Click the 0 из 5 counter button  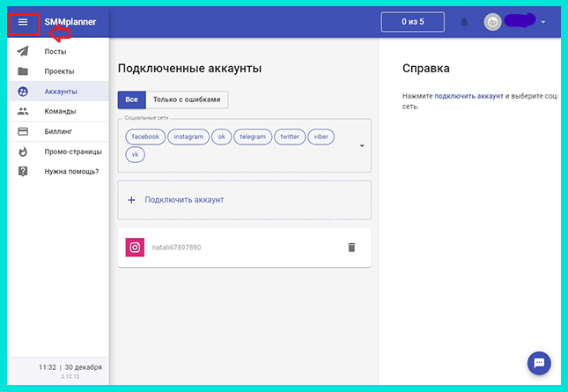point(413,22)
